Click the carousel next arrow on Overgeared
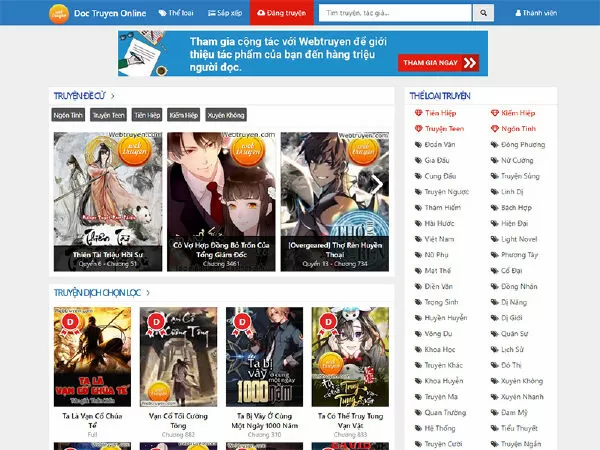This screenshot has height=450, width=600. coord(377,184)
